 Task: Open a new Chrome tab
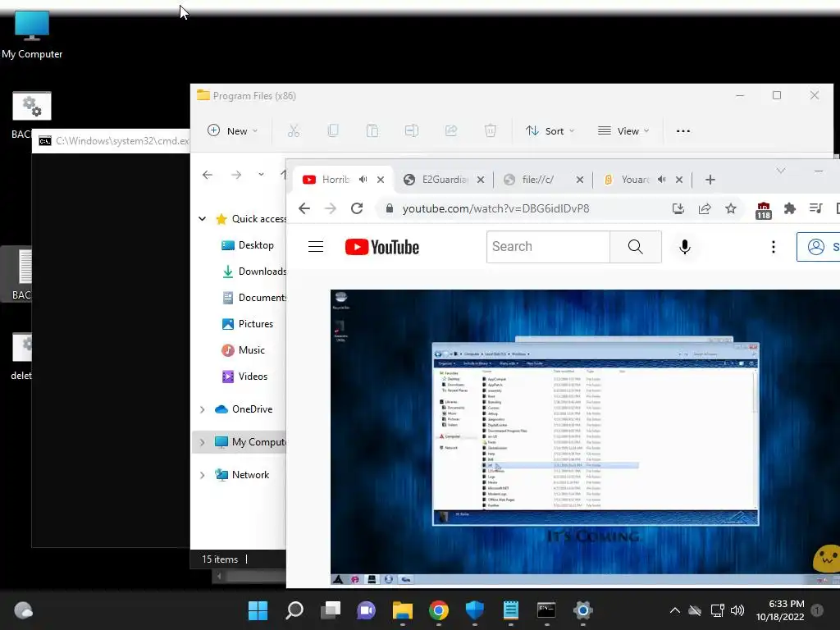coord(710,180)
